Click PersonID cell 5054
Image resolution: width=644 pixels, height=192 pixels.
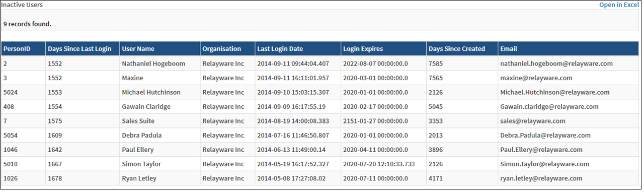tap(10, 136)
